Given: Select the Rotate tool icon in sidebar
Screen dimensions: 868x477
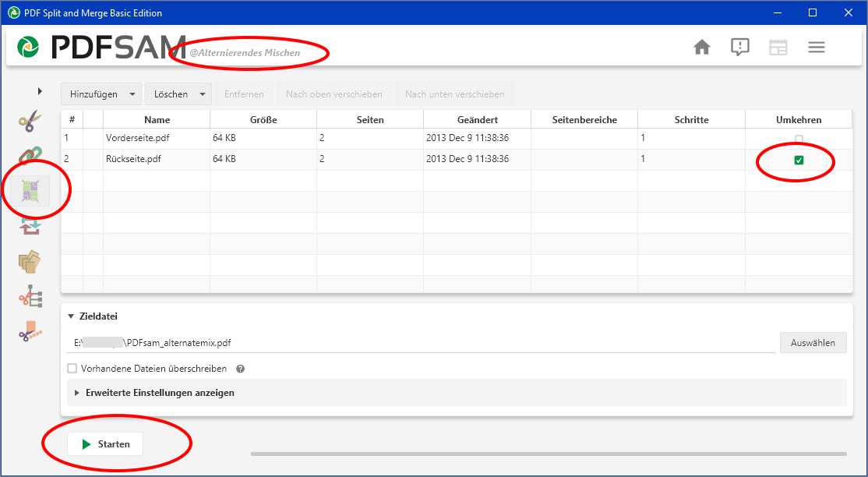Looking at the screenshot, I should [30, 226].
